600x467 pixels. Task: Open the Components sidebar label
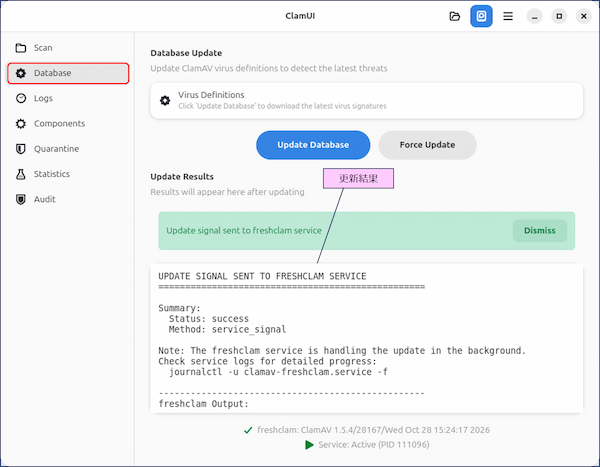tap(59, 124)
